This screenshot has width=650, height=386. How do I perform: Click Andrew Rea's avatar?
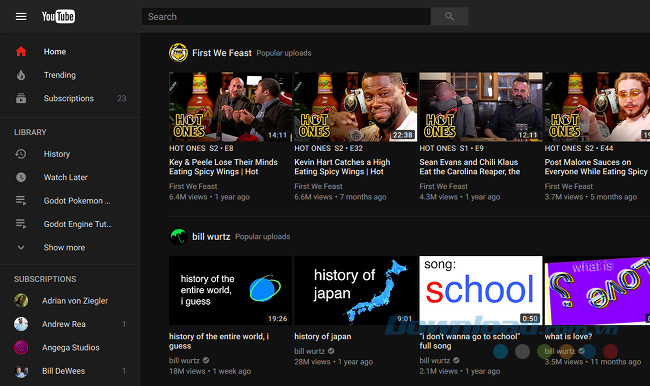(21, 324)
